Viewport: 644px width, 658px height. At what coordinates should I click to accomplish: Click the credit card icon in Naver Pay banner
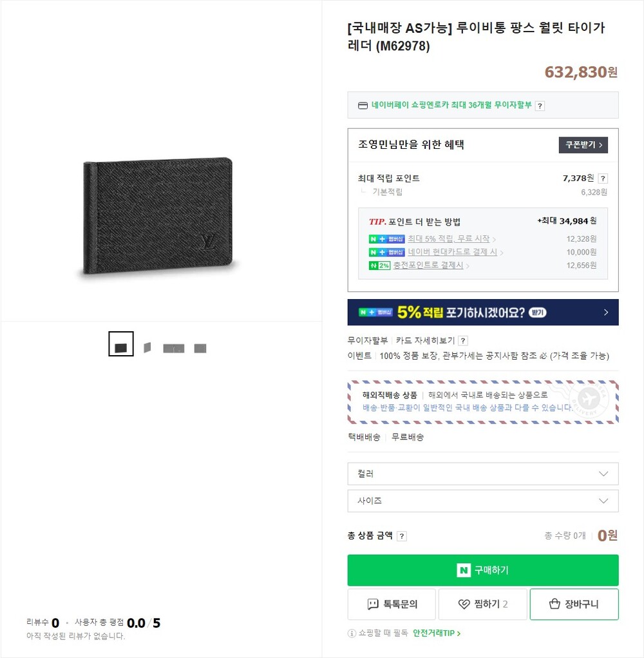coord(363,105)
